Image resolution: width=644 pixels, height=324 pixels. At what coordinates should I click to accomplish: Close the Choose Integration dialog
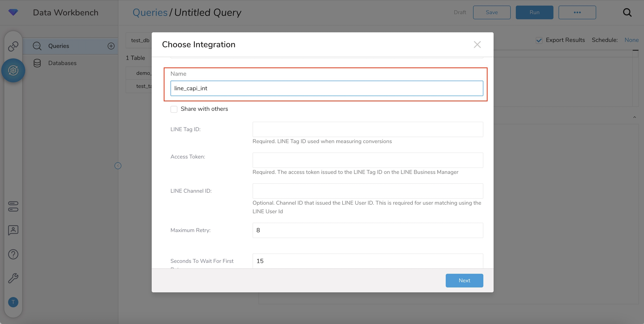point(477,44)
